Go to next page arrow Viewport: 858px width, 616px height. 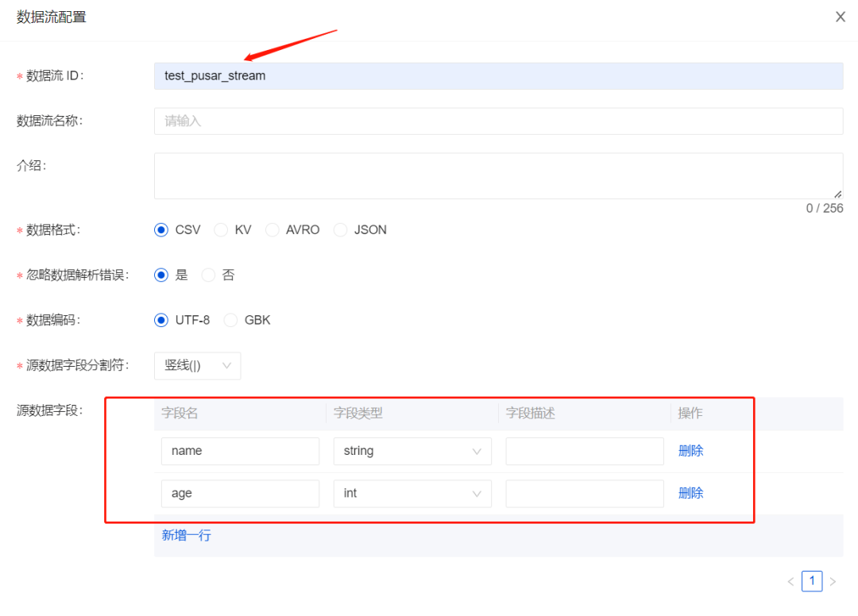tap(833, 582)
